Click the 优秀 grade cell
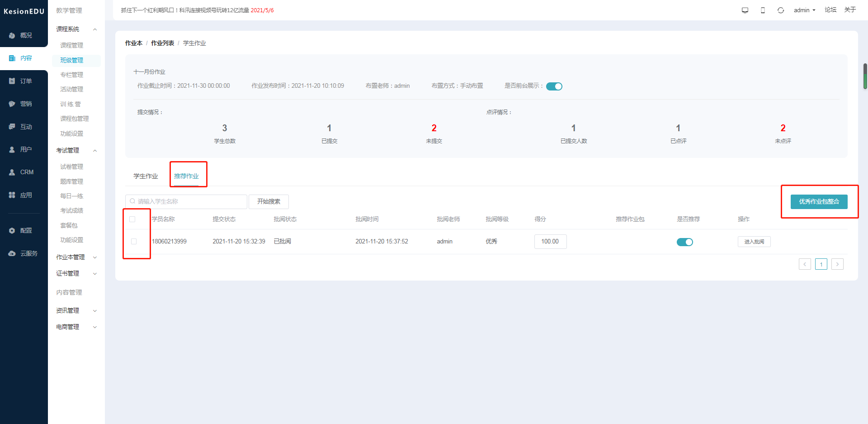 (491, 242)
